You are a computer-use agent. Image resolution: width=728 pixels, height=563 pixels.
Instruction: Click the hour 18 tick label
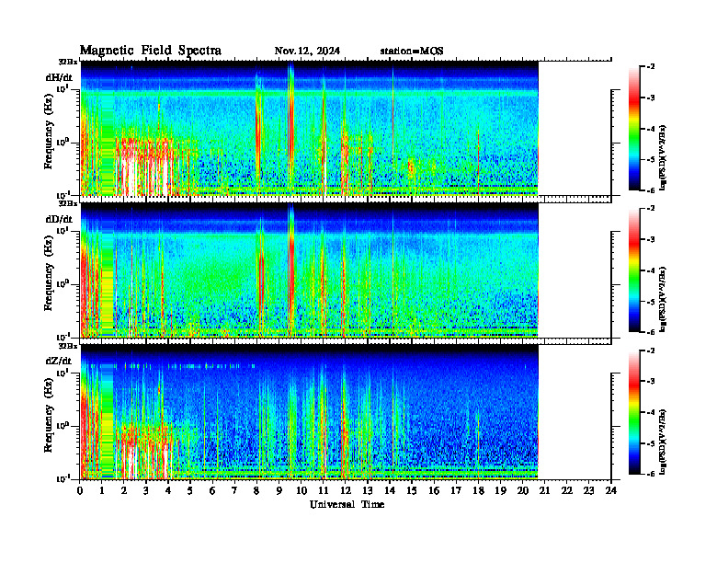(478, 490)
